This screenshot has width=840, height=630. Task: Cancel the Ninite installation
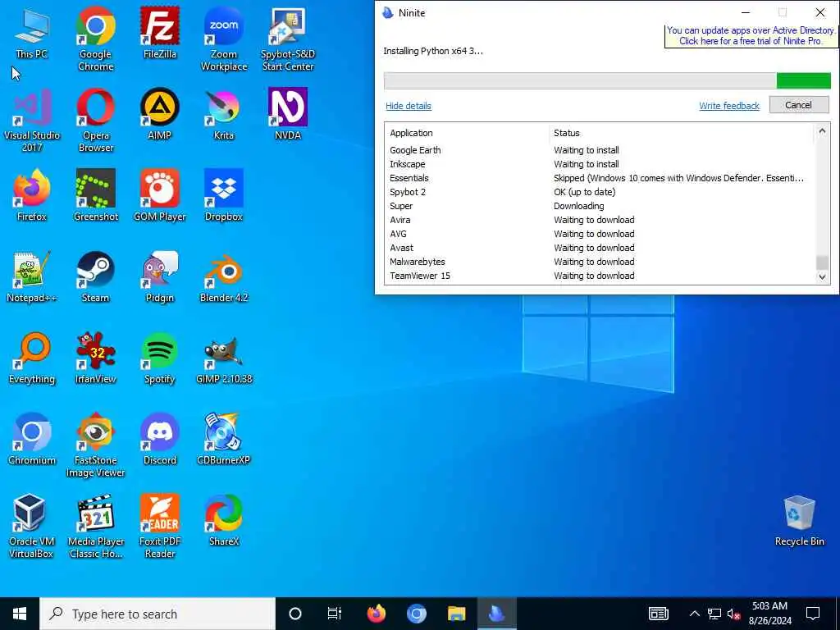click(799, 105)
